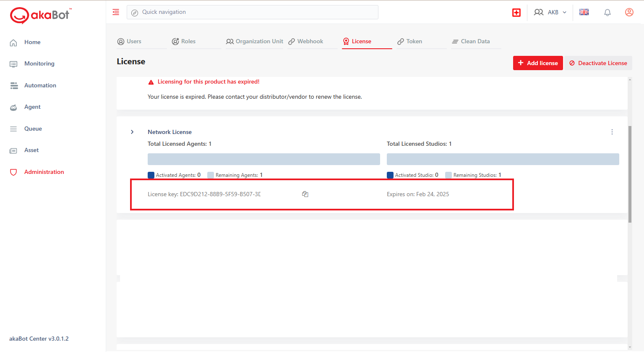Switch to the Organization Unit tab
The image size is (644, 352).
coord(254,42)
